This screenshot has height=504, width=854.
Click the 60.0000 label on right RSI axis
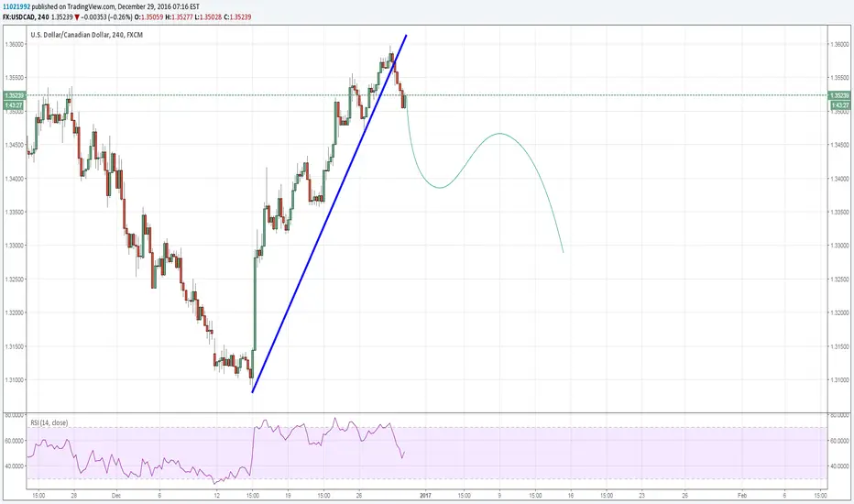click(x=840, y=441)
